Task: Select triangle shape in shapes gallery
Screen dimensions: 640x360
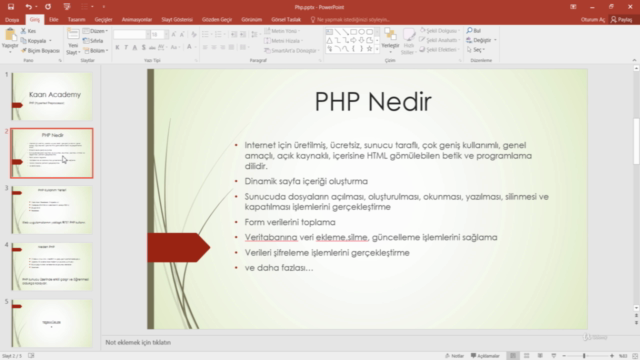Action: [329, 40]
